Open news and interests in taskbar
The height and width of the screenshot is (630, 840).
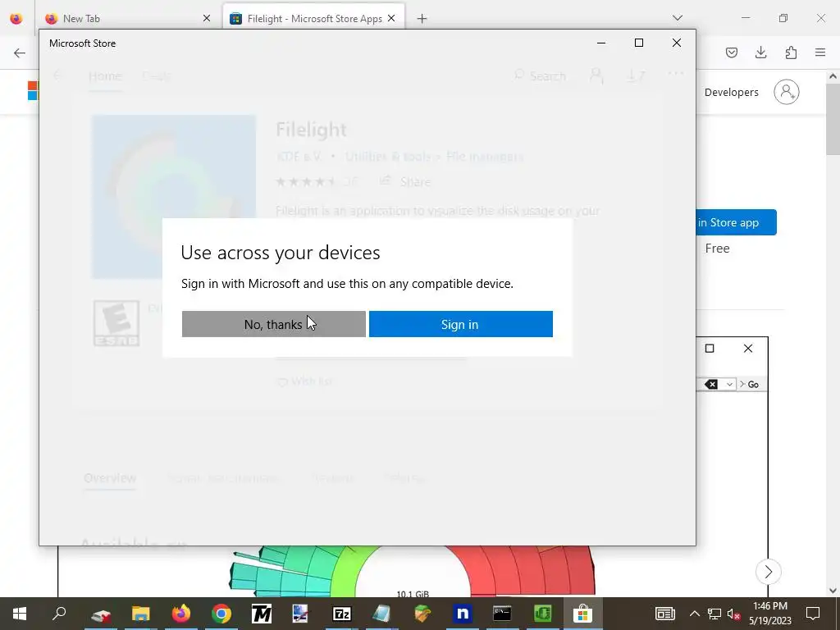pyautogui.click(x=664, y=614)
